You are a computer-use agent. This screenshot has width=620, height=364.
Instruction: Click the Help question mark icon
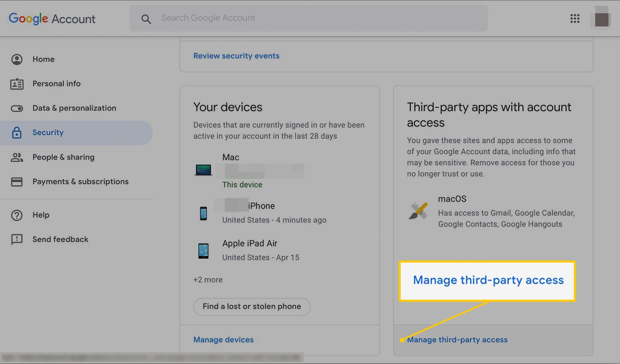pyautogui.click(x=17, y=215)
